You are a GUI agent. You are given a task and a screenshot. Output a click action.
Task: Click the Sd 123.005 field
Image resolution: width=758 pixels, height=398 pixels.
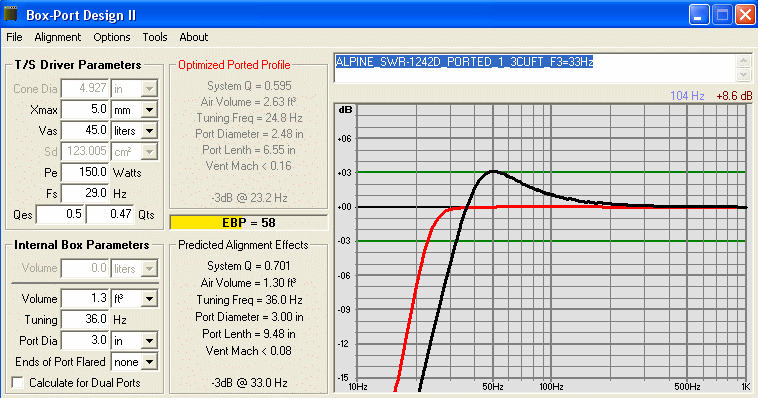tap(85, 151)
